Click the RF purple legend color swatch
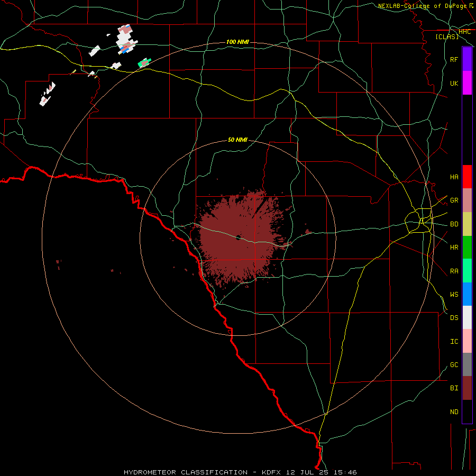This screenshot has width=476, height=476. click(x=467, y=59)
